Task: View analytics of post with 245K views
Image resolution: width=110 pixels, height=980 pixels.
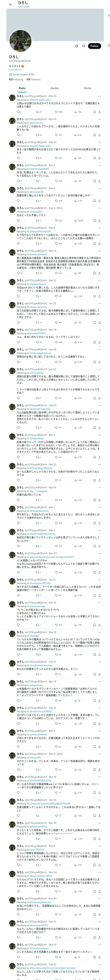Action: click(x=79, y=221)
